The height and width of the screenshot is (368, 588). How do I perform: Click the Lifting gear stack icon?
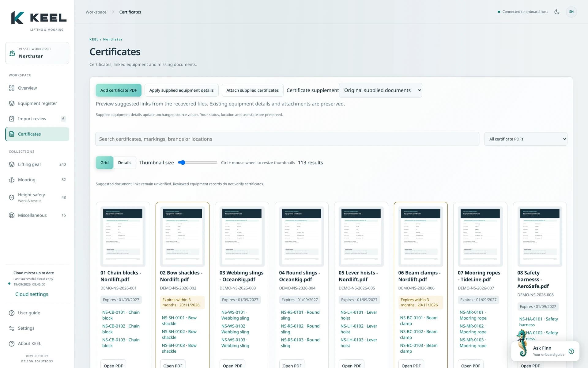point(12,164)
